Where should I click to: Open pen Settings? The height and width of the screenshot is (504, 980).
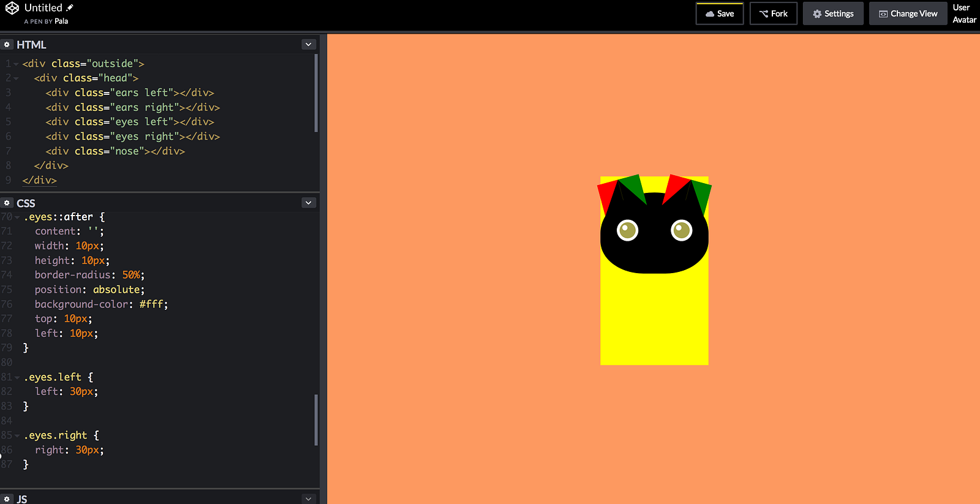833,13
